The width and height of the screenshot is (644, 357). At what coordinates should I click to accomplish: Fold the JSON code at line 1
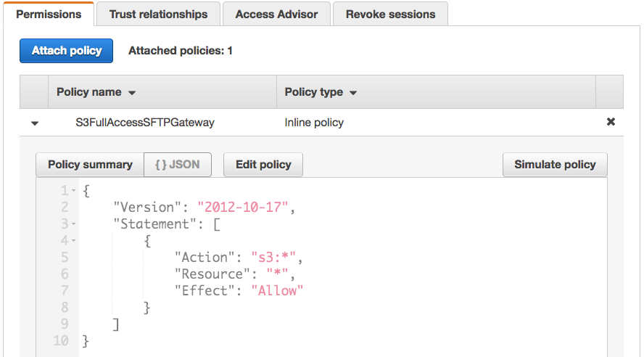pyautogui.click(x=74, y=192)
